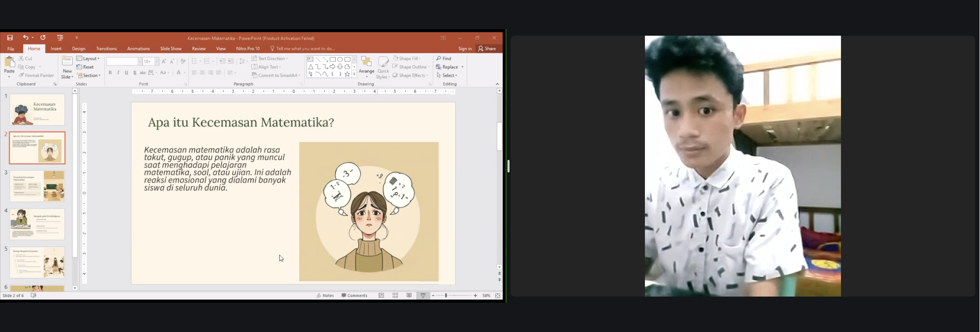Click the Undo arrow icon
Image resolution: width=980 pixels, height=332 pixels.
(25, 38)
